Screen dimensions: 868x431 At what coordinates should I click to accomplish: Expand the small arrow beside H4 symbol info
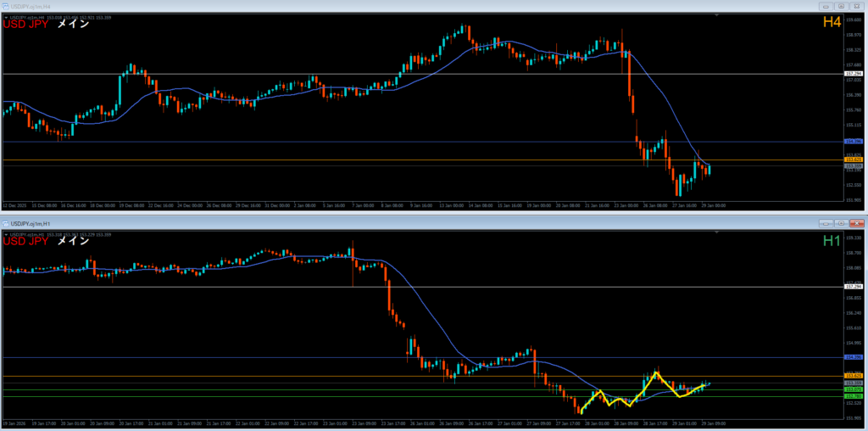(x=4, y=18)
